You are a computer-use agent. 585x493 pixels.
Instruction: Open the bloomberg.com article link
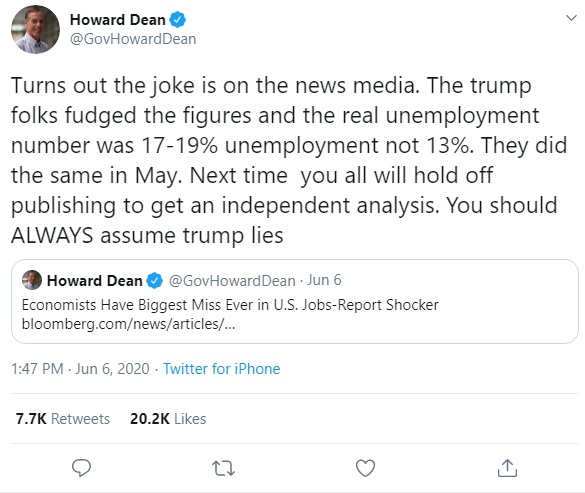coord(128,324)
